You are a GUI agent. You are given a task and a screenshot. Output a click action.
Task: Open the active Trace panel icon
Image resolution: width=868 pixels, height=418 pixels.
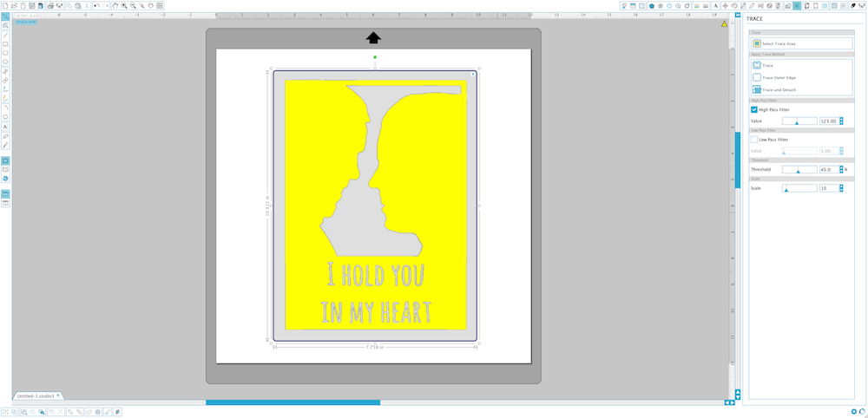[x=796, y=5]
